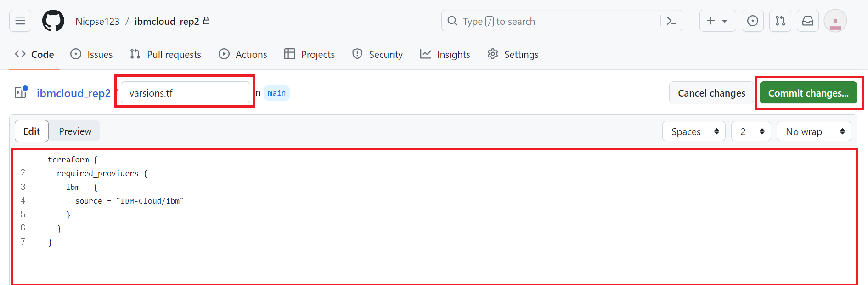Image resolution: width=868 pixels, height=285 pixels.
Task: Expand the create new plus dropdown
Action: pos(717,21)
